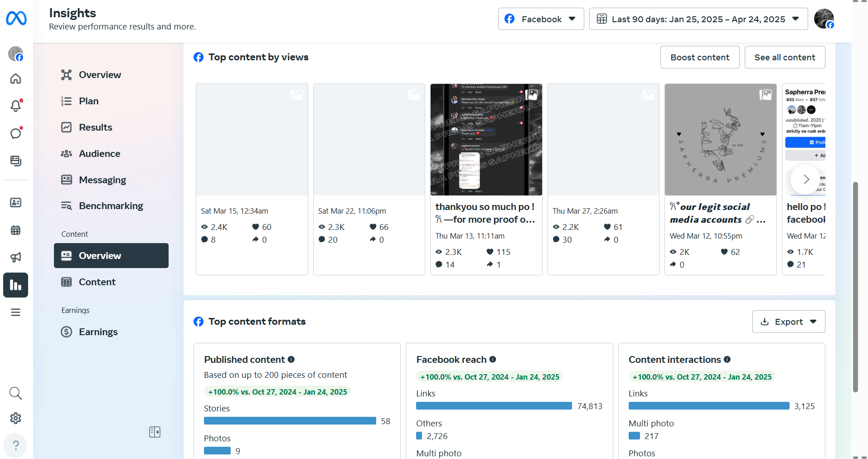The image size is (868, 459).
Task: Show next top content cards with arrow
Action: pyautogui.click(x=805, y=179)
